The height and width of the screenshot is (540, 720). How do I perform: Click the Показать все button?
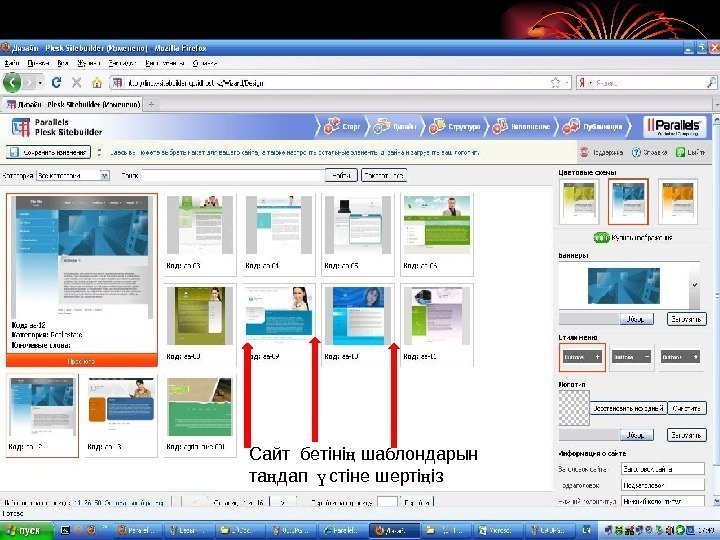(x=384, y=175)
